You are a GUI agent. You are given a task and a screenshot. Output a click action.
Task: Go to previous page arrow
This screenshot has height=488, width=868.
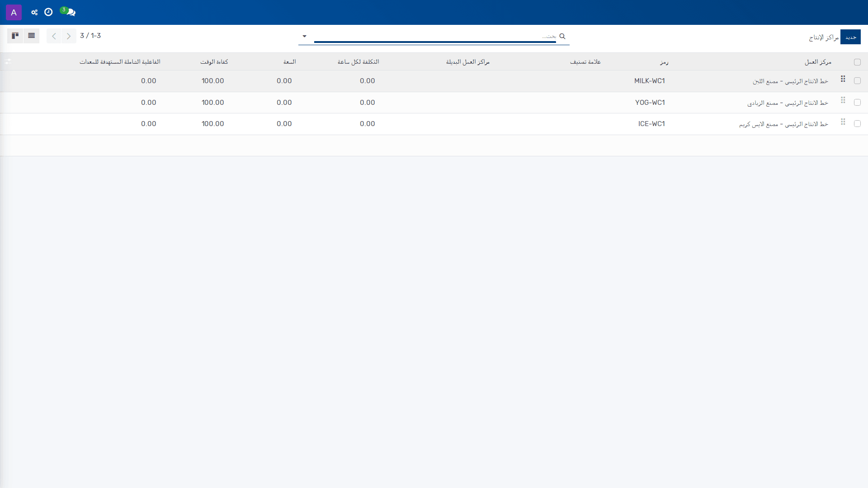pyautogui.click(x=54, y=36)
